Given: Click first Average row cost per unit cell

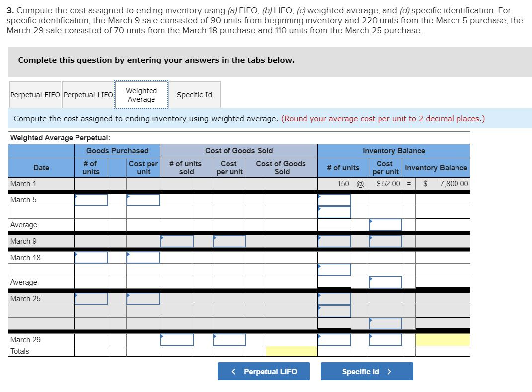Looking at the screenshot, I should click(385, 224).
